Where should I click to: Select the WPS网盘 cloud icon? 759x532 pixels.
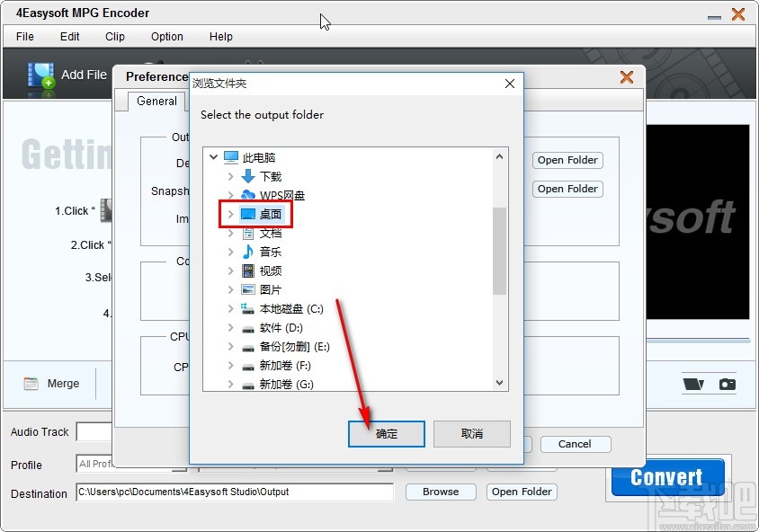coord(248,195)
